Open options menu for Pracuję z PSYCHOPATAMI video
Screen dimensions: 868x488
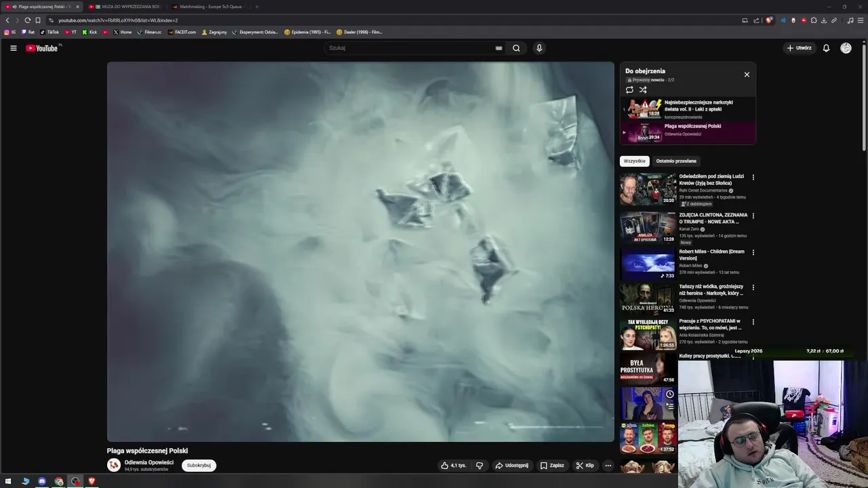click(753, 322)
